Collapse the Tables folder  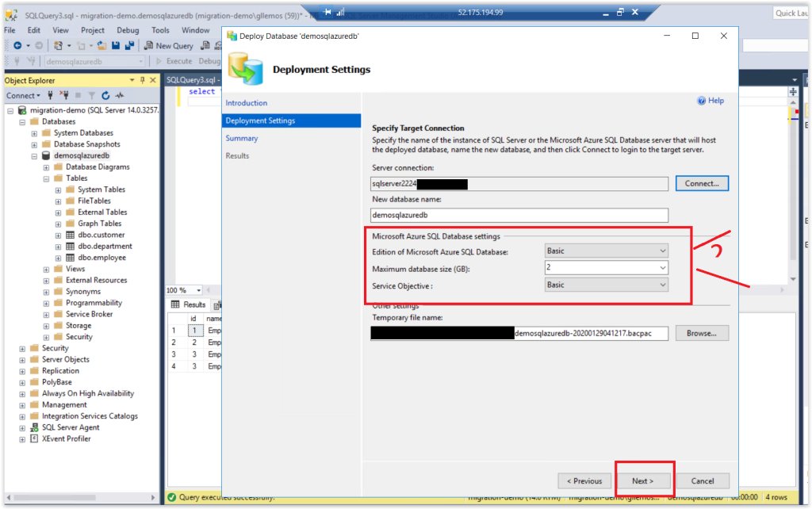46,178
